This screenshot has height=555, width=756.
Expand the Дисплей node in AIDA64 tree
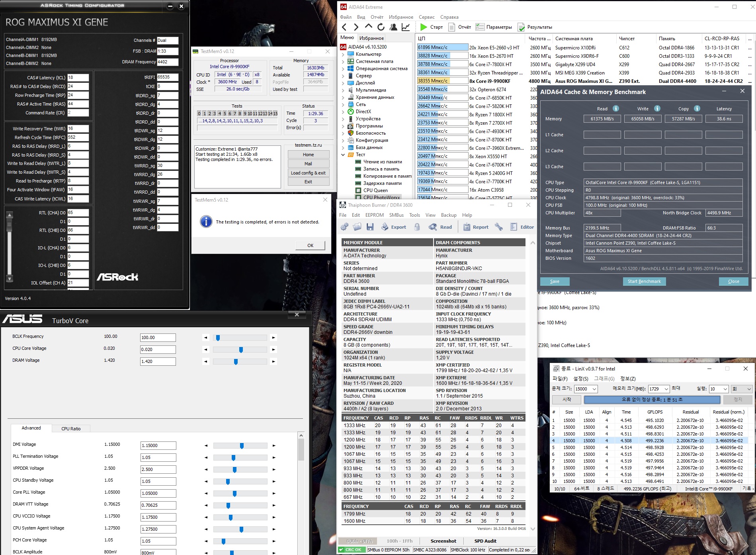pyautogui.click(x=343, y=83)
